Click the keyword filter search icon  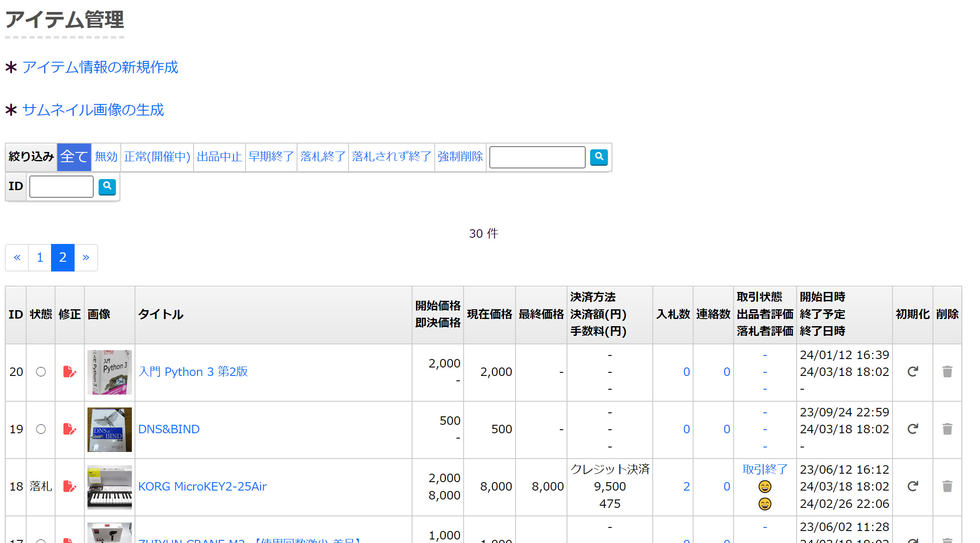point(599,157)
